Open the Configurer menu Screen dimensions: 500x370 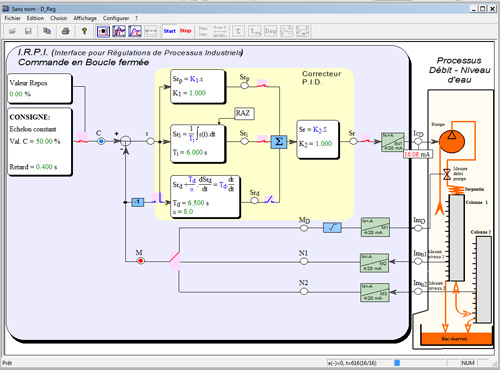(116, 18)
